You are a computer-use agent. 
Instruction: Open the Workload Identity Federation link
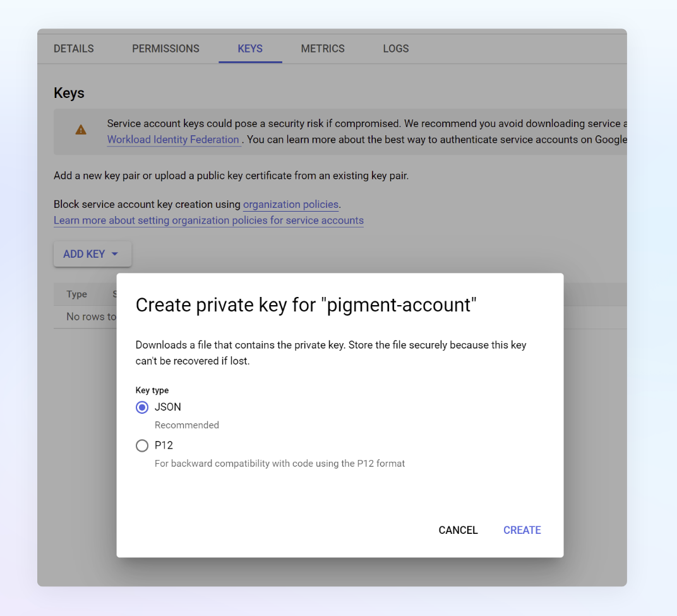[x=173, y=140]
